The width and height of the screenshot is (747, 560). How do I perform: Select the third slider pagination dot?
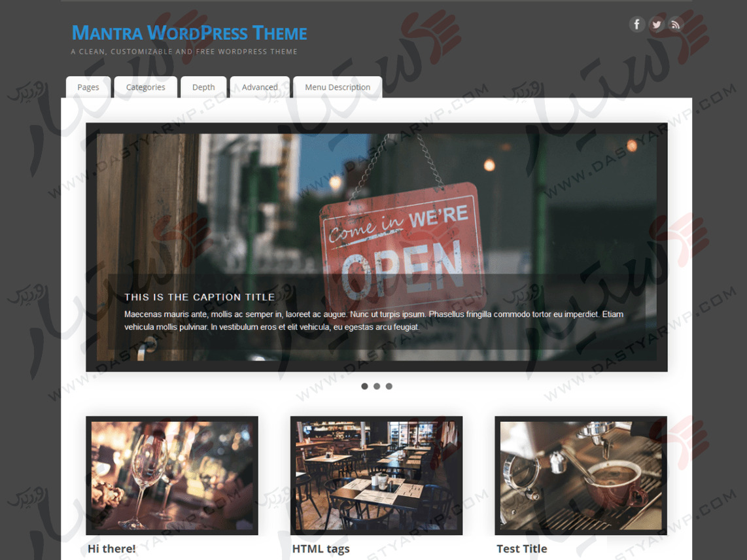point(389,386)
